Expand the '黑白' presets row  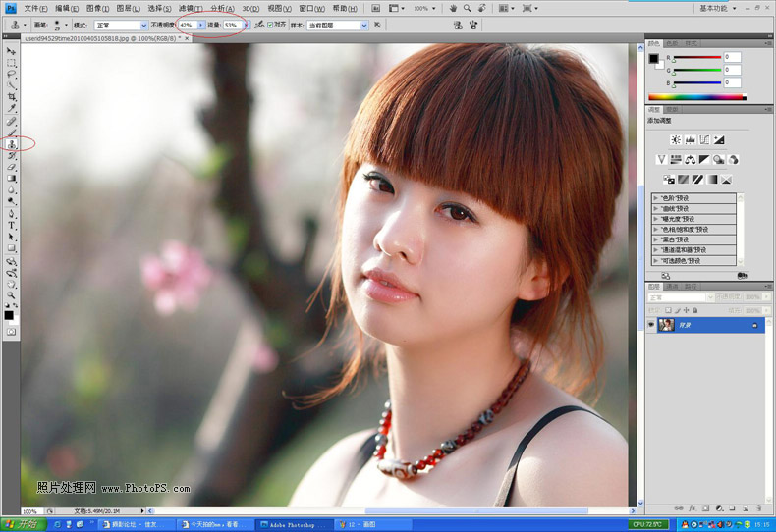tap(693, 239)
